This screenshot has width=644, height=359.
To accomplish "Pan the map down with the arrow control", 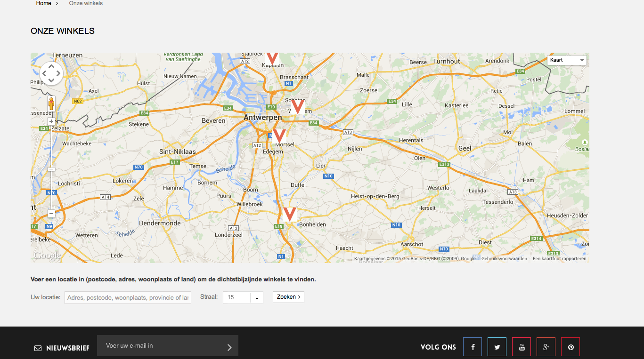I will click(51, 80).
